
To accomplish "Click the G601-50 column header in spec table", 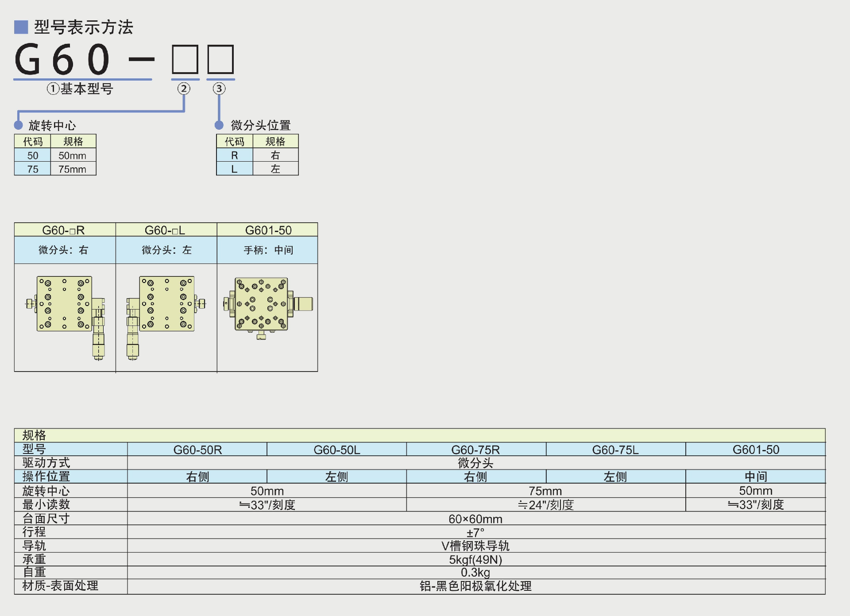I will [x=755, y=449].
